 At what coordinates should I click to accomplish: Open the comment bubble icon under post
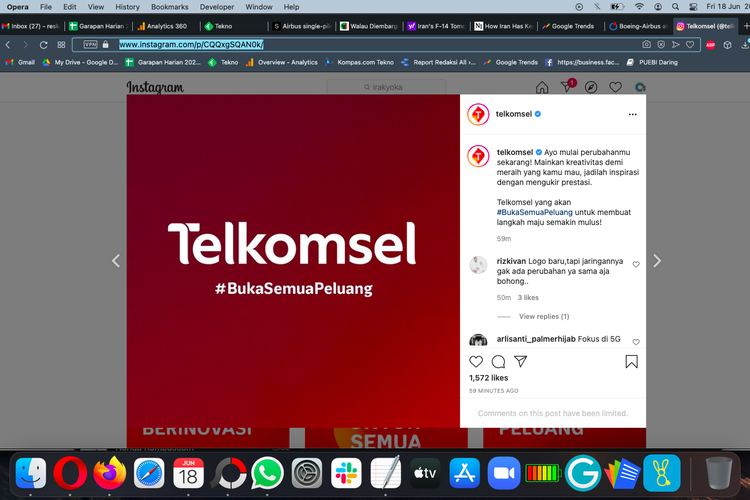pyautogui.click(x=498, y=362)
